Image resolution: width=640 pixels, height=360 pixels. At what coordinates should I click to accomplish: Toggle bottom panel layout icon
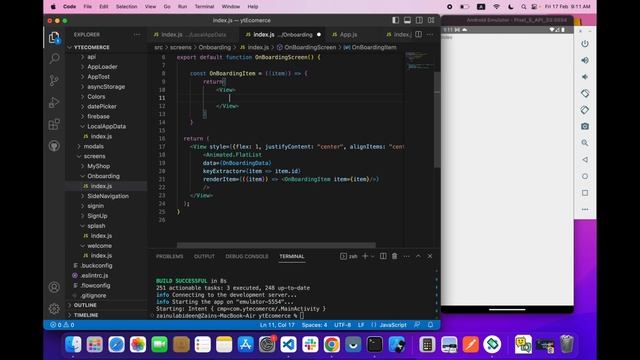407,20
